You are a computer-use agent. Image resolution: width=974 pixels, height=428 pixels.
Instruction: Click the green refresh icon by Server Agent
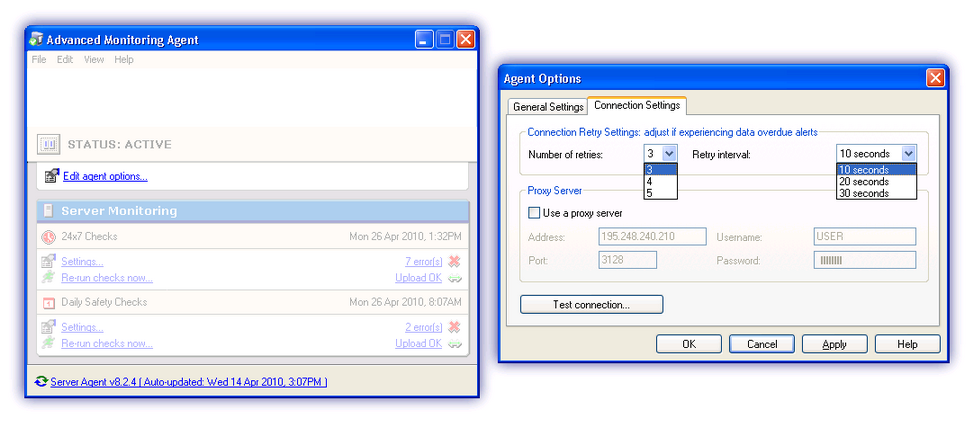point(41,381)
